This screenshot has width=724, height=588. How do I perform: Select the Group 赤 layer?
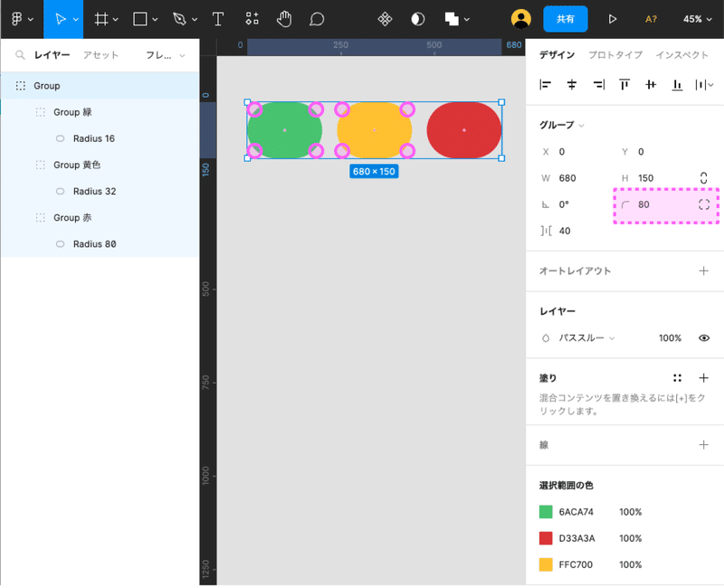100,217
